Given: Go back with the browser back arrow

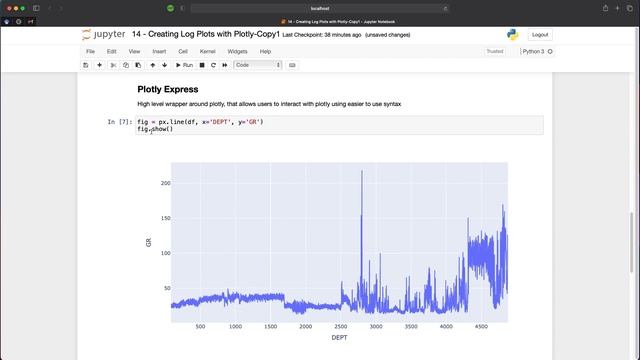Looking at the screenshot, I should 50,8.
